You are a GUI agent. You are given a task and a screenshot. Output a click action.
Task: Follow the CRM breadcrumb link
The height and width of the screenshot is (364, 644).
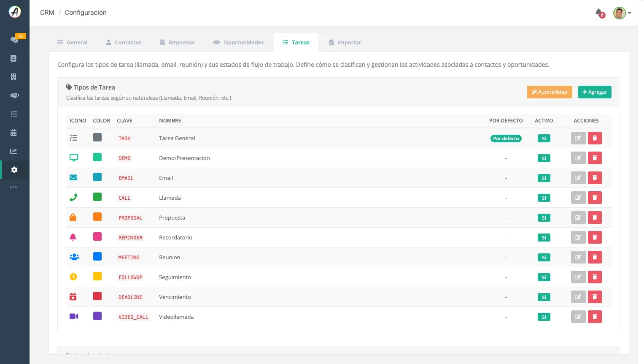[x=47, y=13]
